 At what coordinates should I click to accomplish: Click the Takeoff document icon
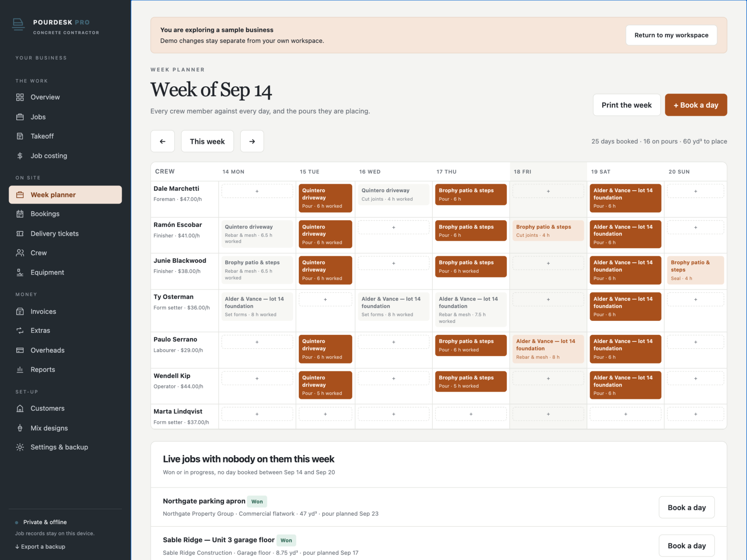click(20, 136)
